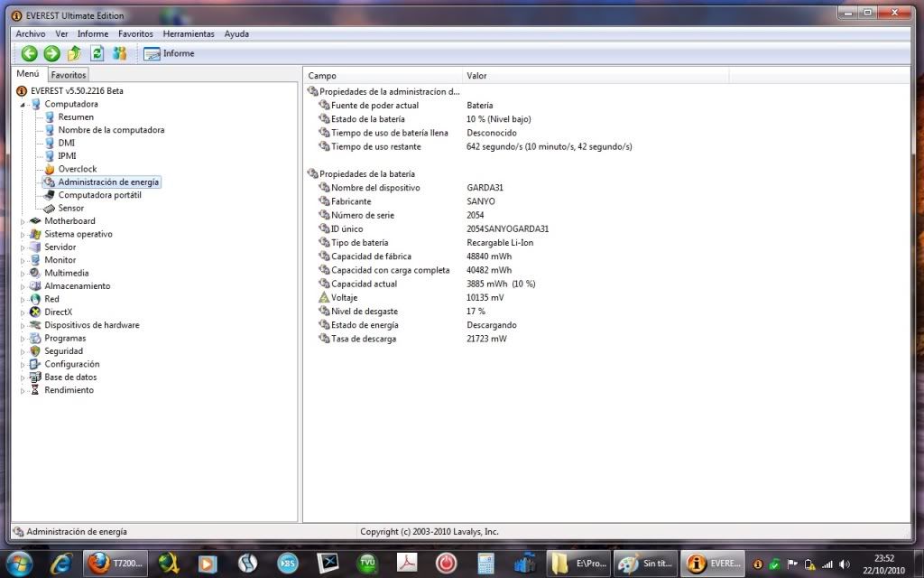The image size is (924, 578).
Task: Open the Archivo menu
Action: (x=30, y=33)
